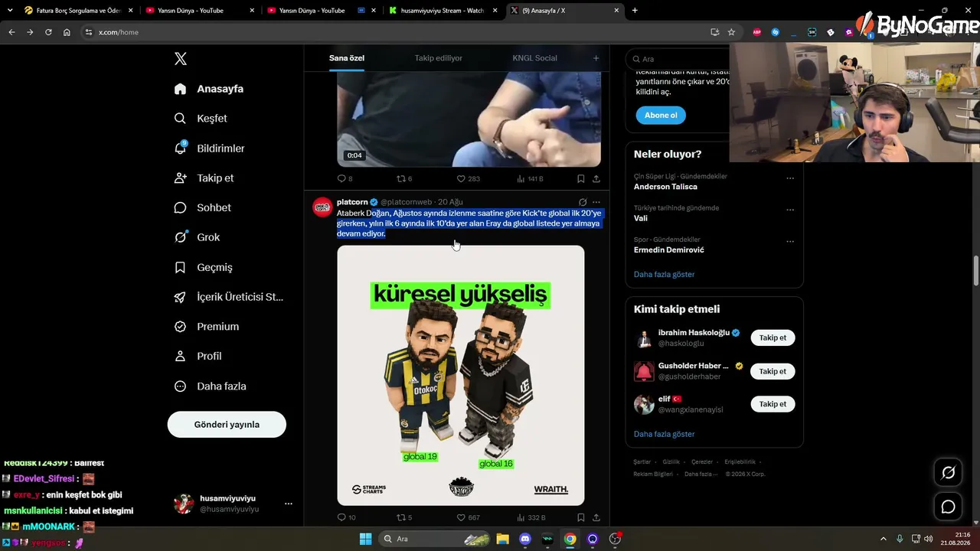Open the küresel yükseliş image in the post
The image size is (980, 551).
pos(461,375)
